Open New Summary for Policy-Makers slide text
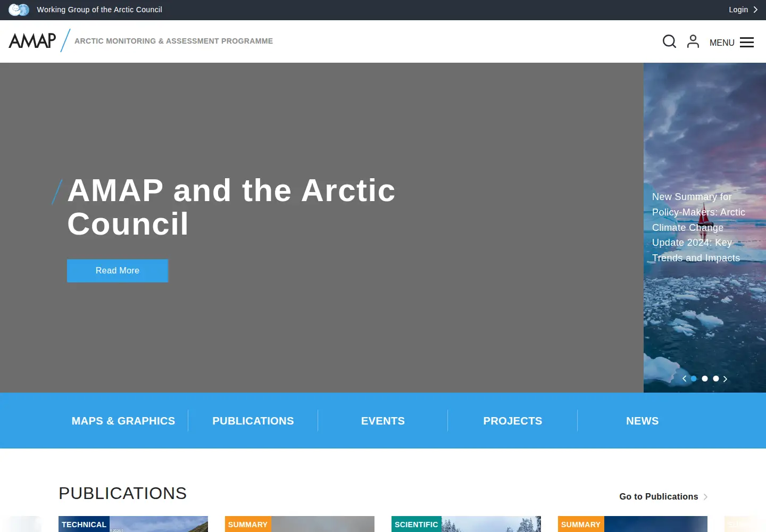This screenshot has height=532, width=766. coord(698,227)
